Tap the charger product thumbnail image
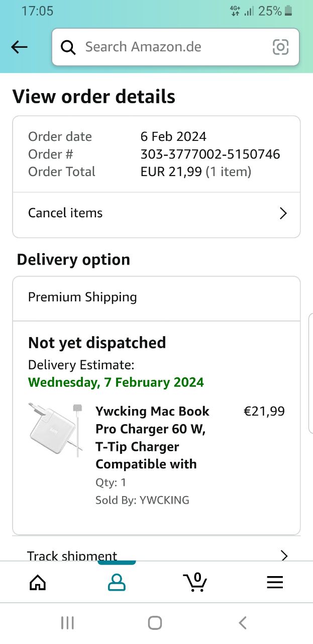The height and width of the screenshot is (644, 313). 55,429
